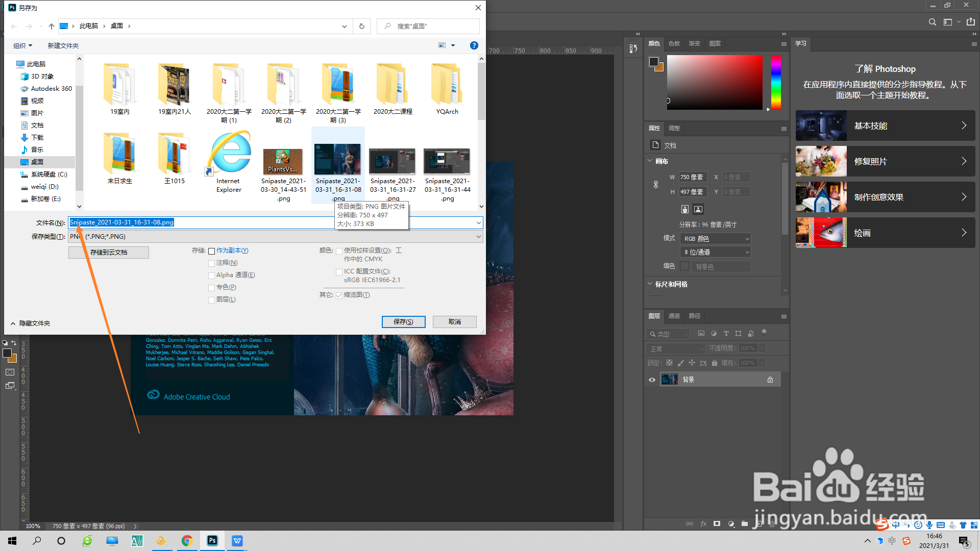Viewport: 980px width, 551px height.
Task: Switch to the 通道 tab
Action: click(674, 316)
